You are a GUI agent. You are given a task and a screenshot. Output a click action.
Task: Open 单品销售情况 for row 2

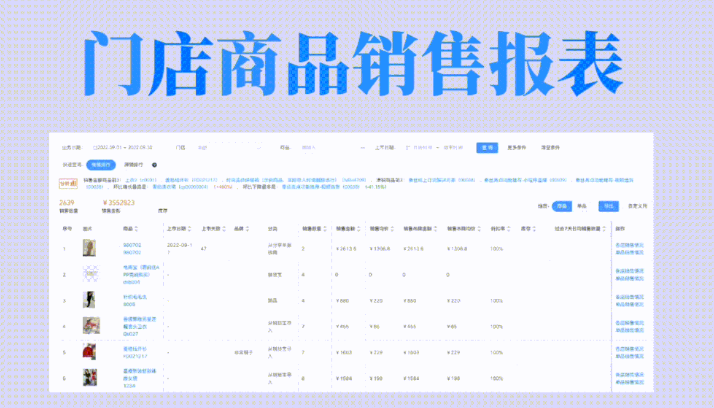[x=630, y=278]
